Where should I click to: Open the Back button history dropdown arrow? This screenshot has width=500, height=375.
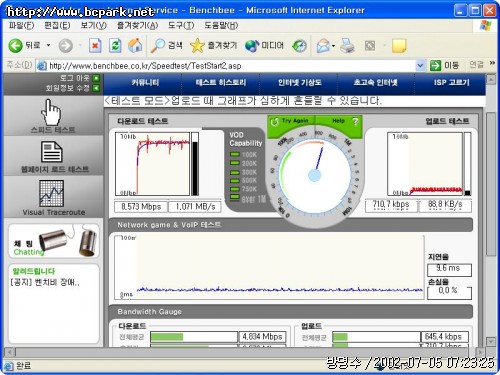[x=49, y=45]
